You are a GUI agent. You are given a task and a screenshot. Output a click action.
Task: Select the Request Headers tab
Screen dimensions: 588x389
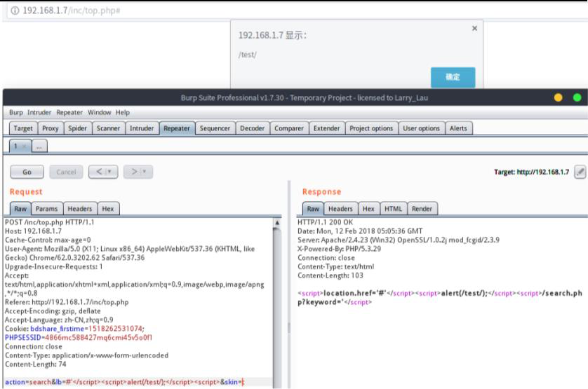[80, 209]
